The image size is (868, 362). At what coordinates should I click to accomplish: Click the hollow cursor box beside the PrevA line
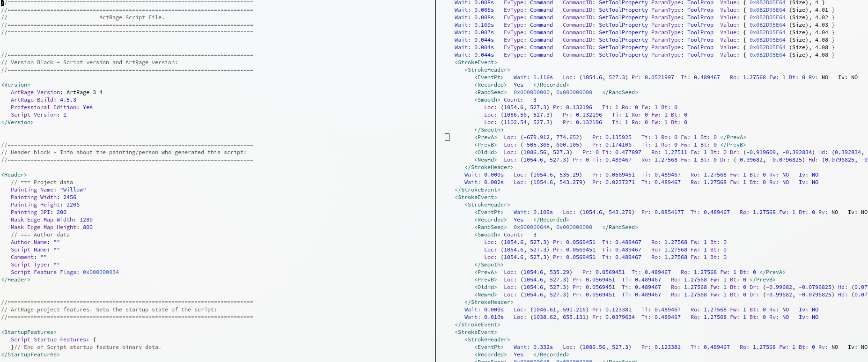pos(447,137)
